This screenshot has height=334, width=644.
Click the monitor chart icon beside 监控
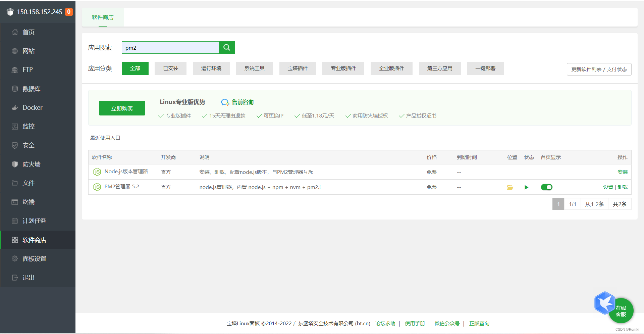15,127
